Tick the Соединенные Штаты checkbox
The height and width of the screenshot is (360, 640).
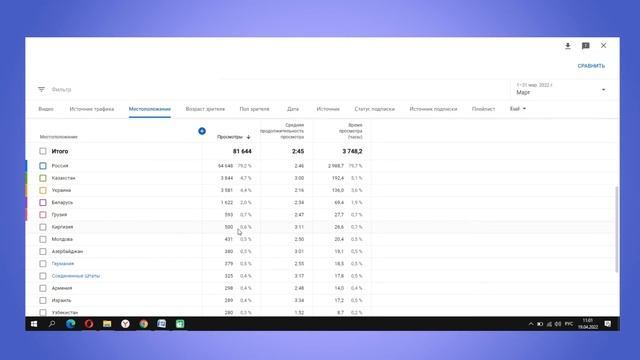pos(43,276)
